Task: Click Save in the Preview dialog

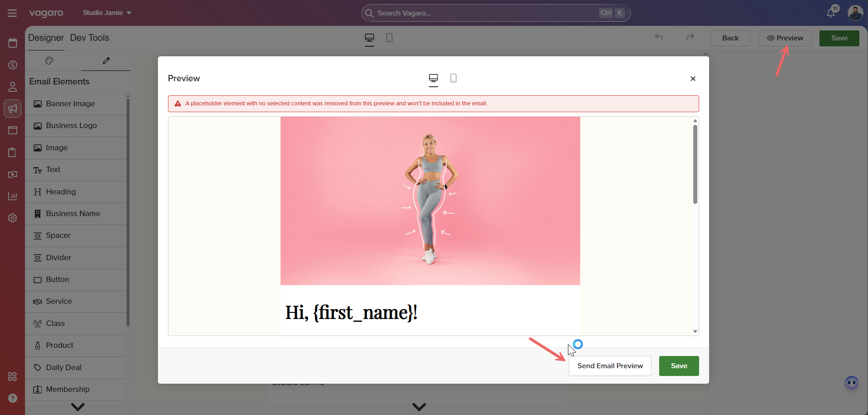Action: 679,366
